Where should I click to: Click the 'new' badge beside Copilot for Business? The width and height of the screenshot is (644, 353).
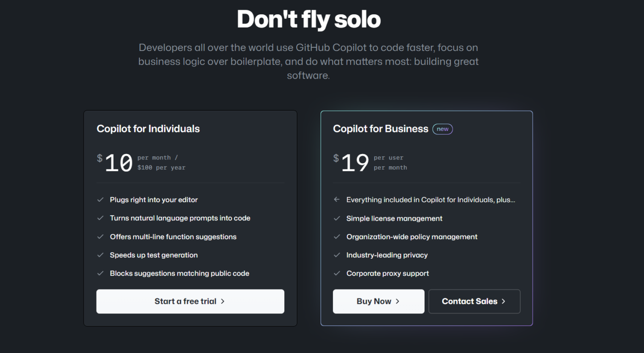click(443, 129)
